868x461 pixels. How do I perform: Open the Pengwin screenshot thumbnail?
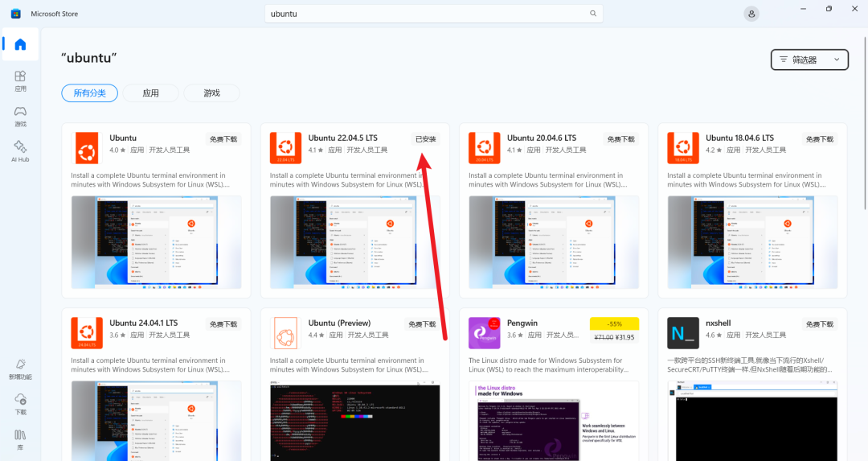point(554,421)
